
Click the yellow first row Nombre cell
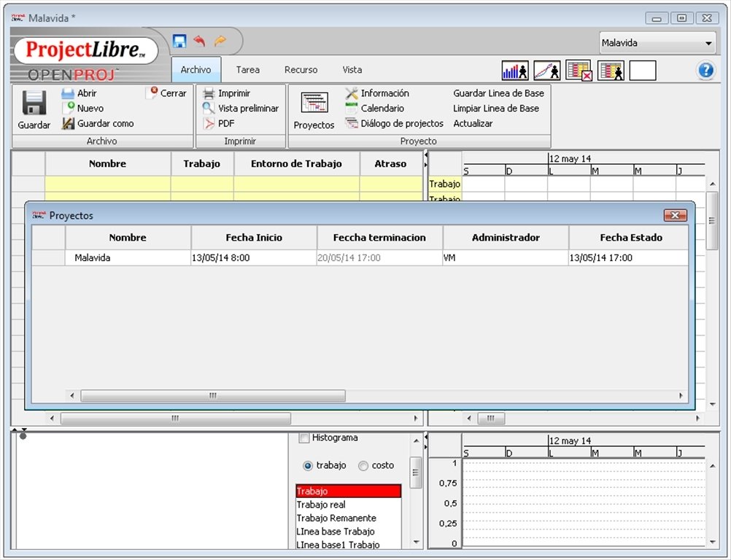(x=108, y=184)
